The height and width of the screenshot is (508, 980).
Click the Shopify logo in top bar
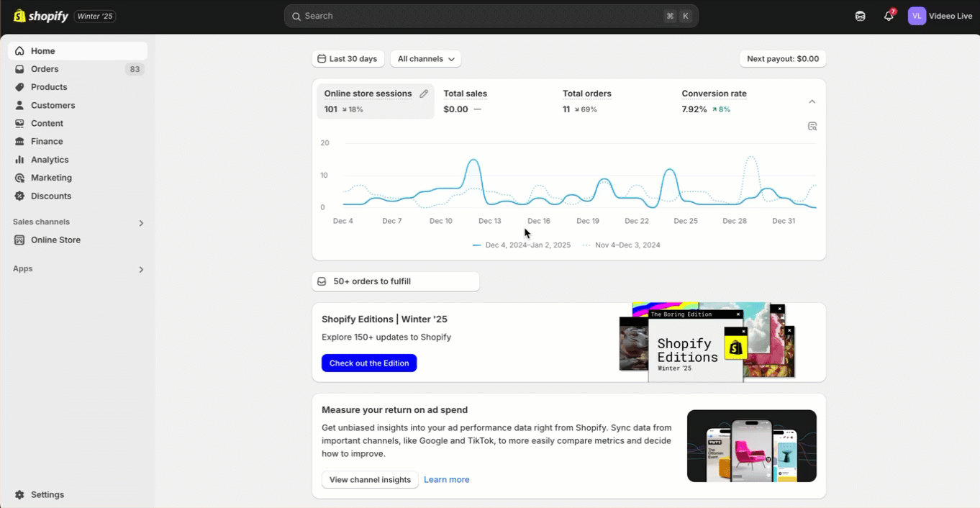click(x=41, y=16)
